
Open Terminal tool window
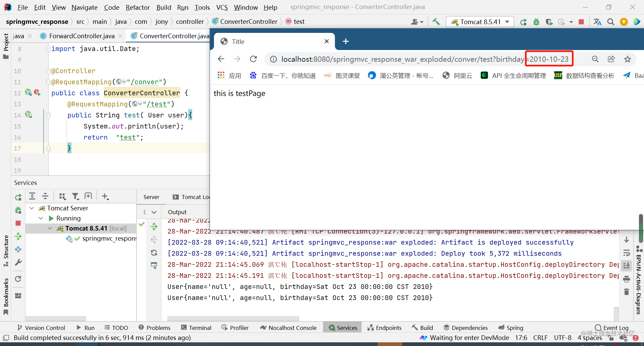click(196, 328)
